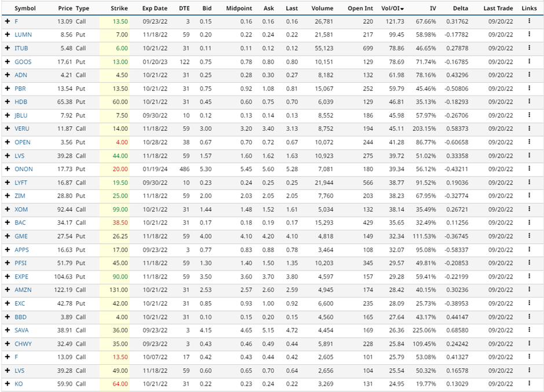This screenshot has height=392, width=544.
Task: Open links menu for XOM row
Action: click(x=529, y=208)
